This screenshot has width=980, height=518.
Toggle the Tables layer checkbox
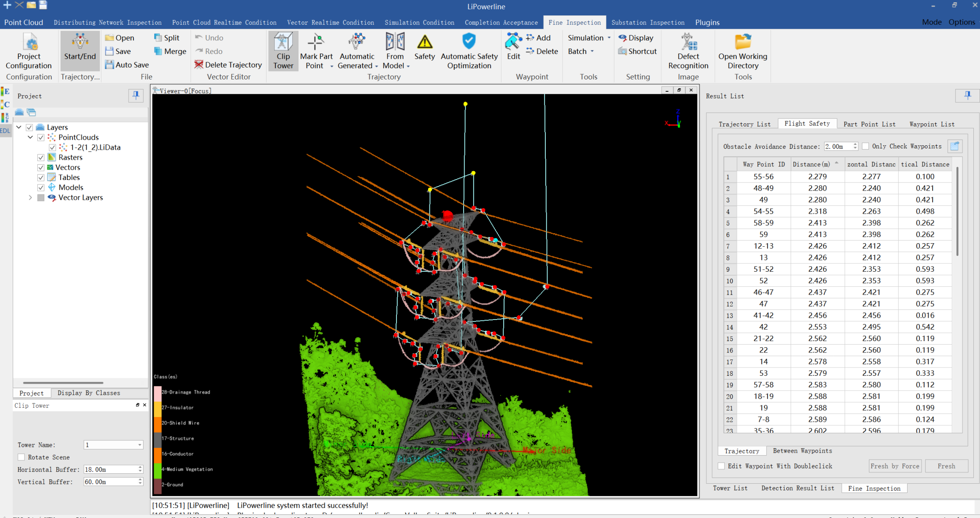[x=41, y=178]
